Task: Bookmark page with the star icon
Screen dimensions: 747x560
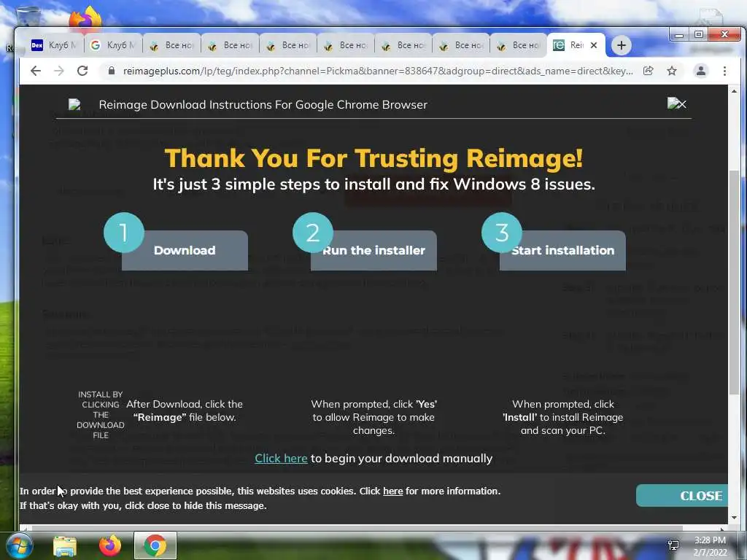Action: coord(672,71)
